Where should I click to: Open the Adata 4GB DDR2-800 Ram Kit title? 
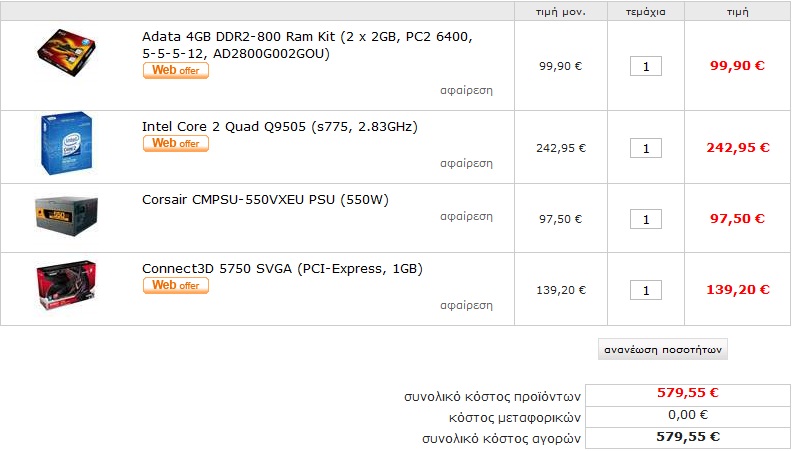[x=307, y=45]
